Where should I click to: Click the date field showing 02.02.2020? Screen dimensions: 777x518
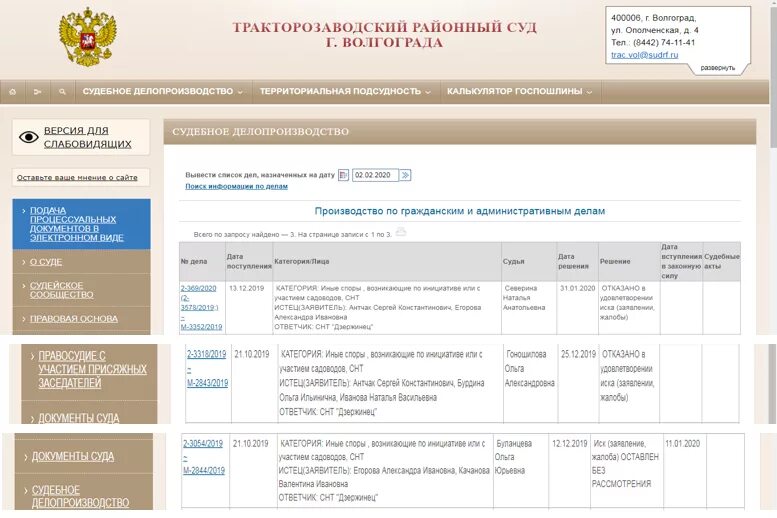375,175
